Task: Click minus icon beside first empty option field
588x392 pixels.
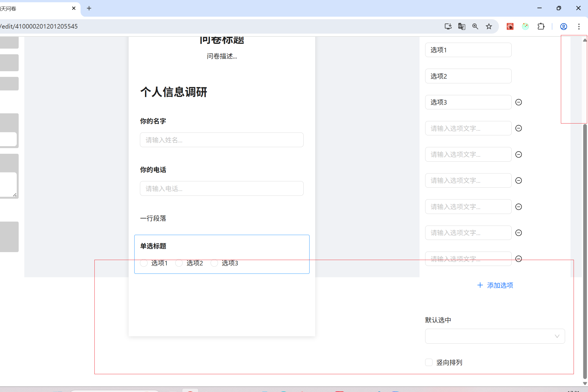Action: coord(518,128)
